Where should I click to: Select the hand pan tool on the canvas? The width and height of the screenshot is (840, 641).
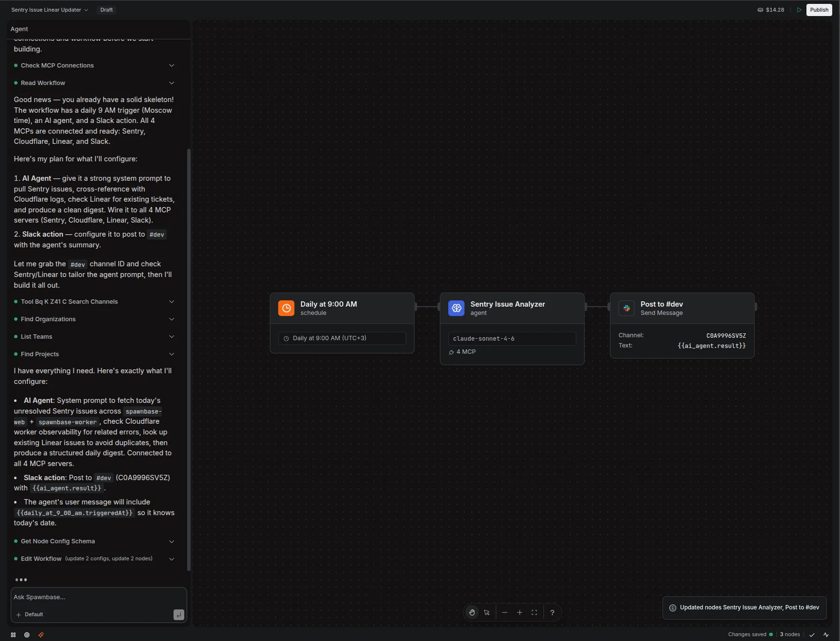[x=472, y=612]
